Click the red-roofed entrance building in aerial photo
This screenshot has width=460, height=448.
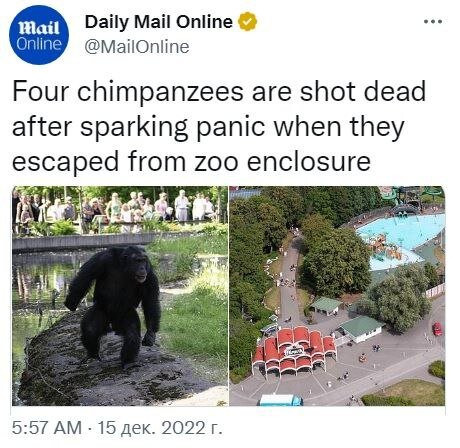point(294,350)
